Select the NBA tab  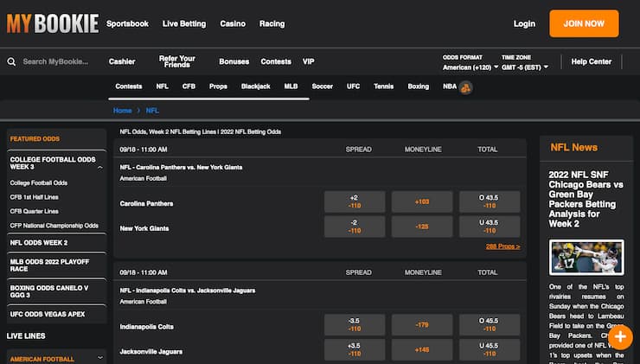click(450, 86)
